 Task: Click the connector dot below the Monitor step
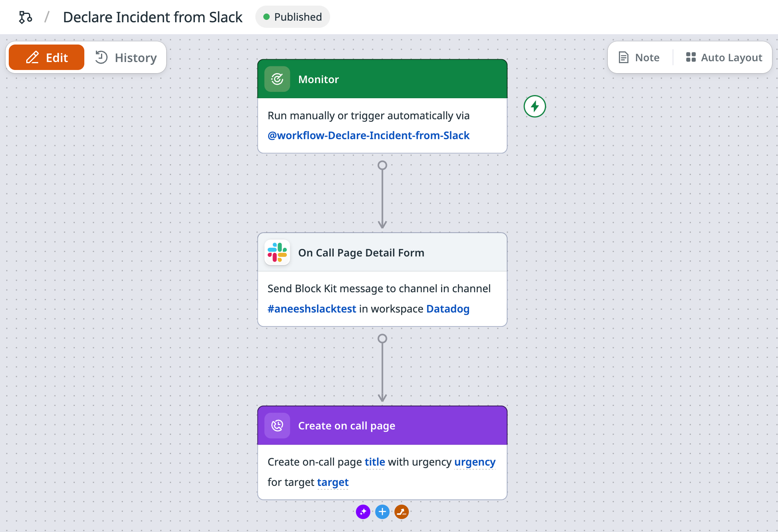point(382,164)
